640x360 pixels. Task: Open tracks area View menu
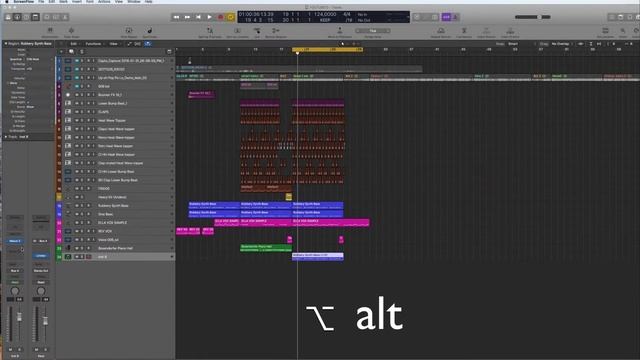pyautogui.click(x=114, y=44)
